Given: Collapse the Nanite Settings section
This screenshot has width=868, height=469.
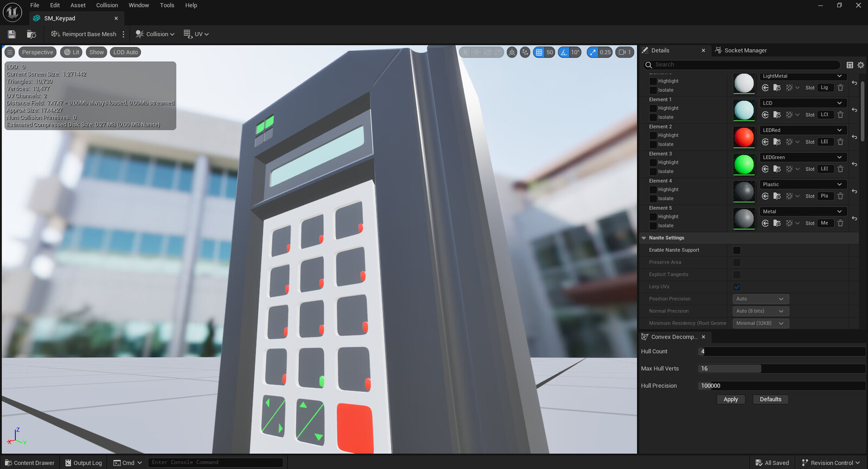Looking at the screenshot, I should coord(644,238).
